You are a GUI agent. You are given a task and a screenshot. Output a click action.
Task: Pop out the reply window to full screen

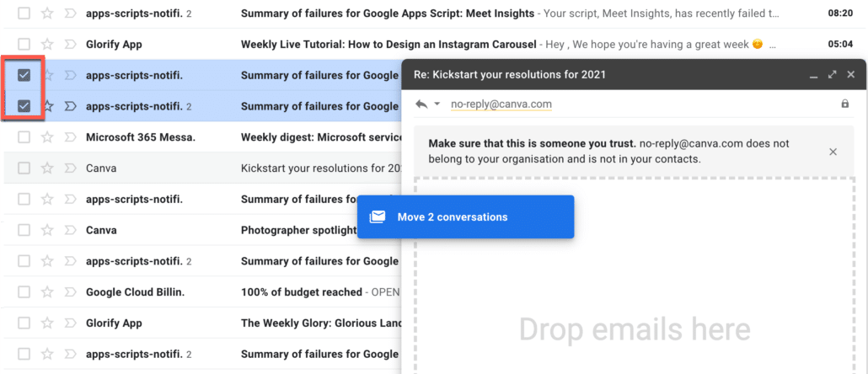(x=832, y=75)
